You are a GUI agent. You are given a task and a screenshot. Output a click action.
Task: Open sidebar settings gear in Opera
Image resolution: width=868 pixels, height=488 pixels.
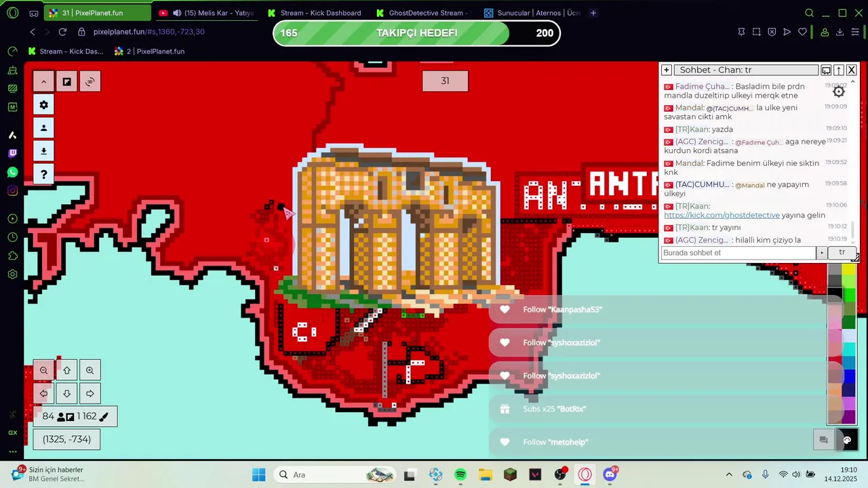point(12,274)
